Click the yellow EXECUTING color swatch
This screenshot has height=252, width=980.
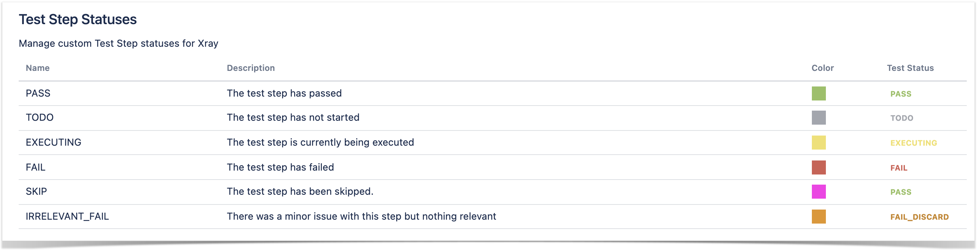pos(818,143)
